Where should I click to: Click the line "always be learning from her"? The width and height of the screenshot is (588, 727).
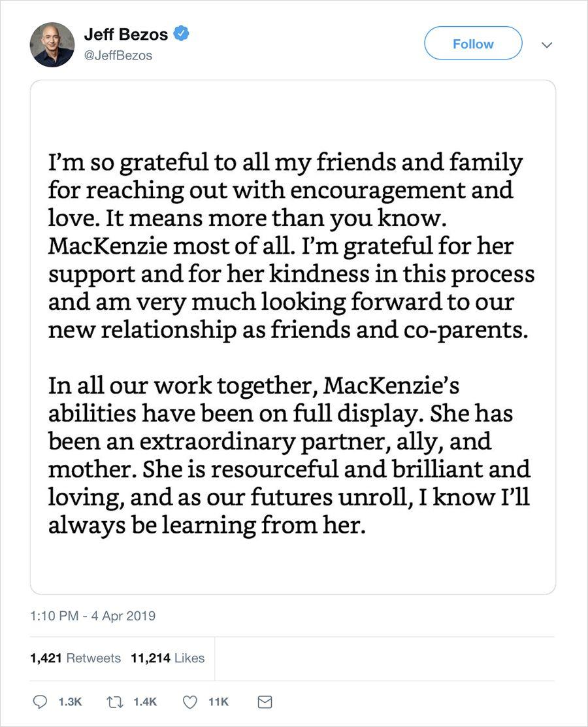[x=205, y=525]
